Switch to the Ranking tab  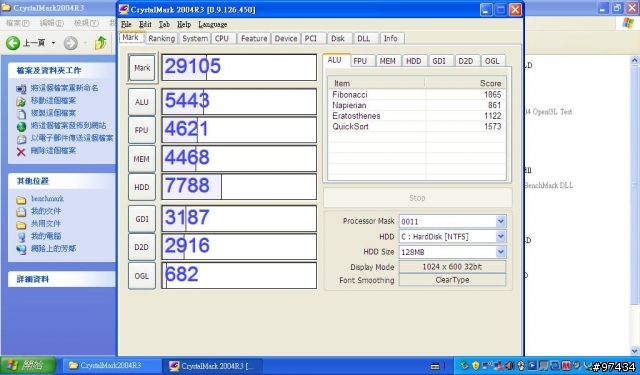(x=161, y=38)
